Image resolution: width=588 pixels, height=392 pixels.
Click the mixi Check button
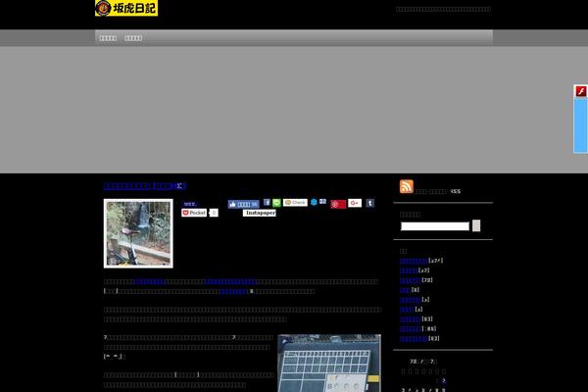point(295,203)
